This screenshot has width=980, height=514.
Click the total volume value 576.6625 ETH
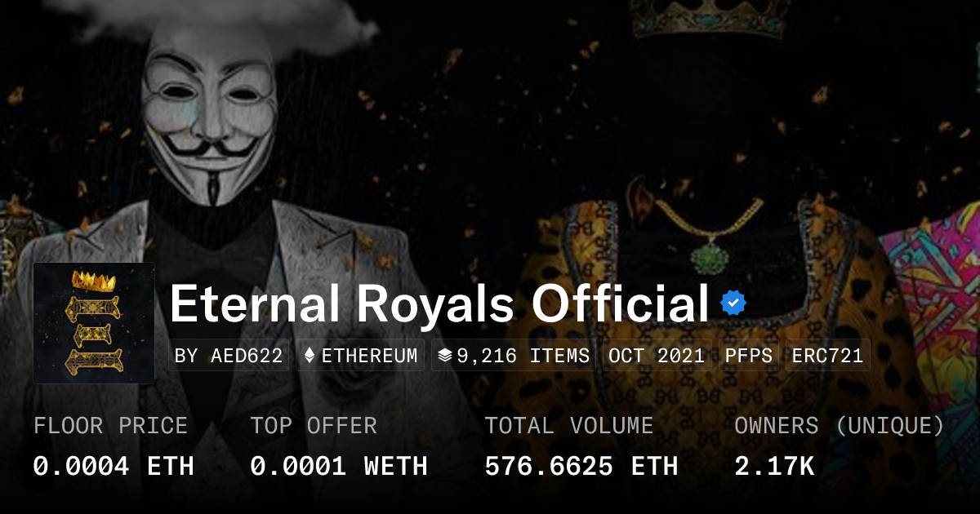581,466
